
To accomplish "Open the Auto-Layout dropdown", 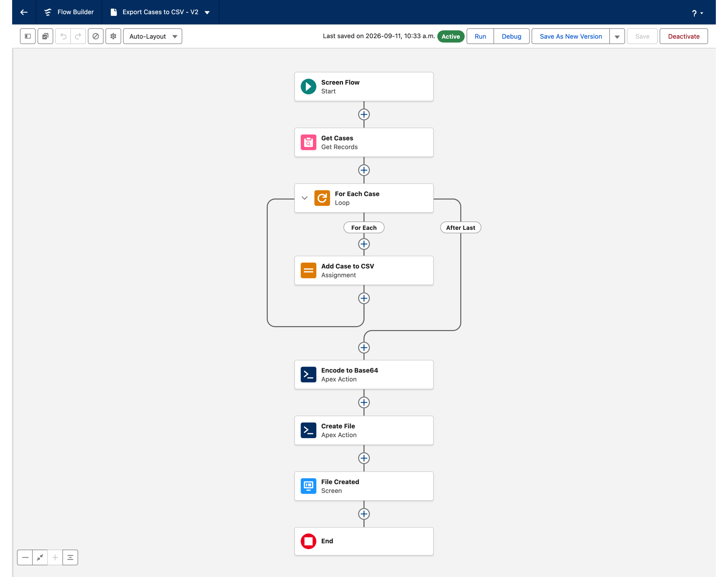I will [153, 36].
